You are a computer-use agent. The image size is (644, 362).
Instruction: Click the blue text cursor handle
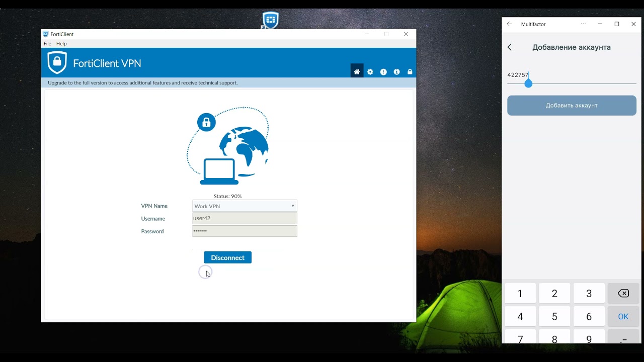(528, 83)
